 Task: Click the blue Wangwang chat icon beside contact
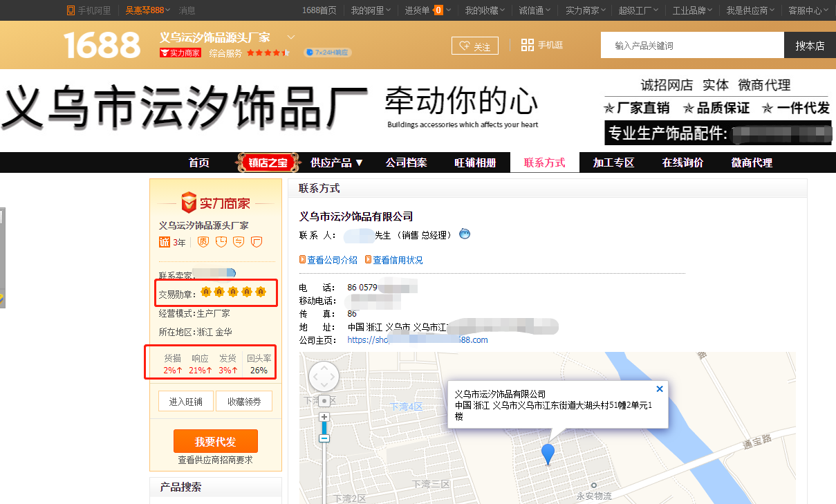point(465,234)
